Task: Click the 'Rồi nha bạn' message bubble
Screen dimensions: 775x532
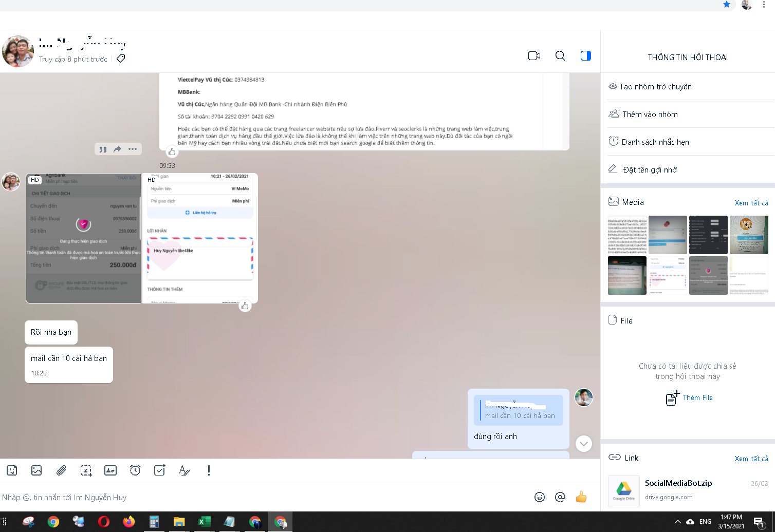Action: [51, 332]
